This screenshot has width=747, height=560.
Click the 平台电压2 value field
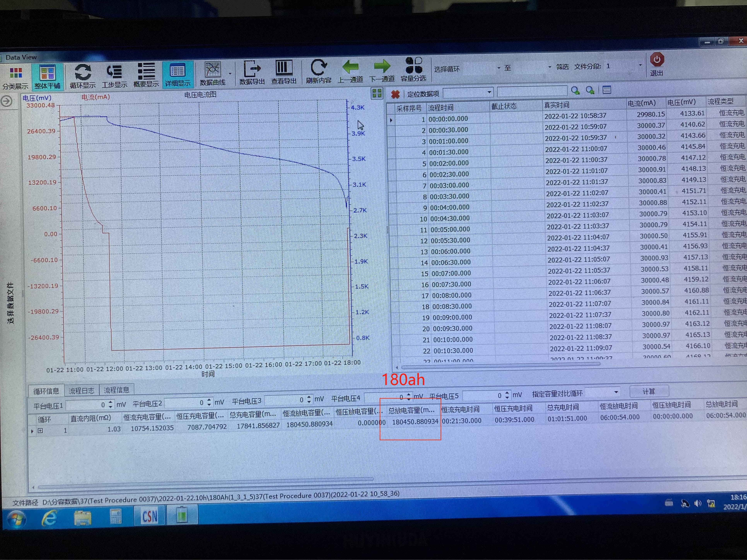[x=189, y=402]
